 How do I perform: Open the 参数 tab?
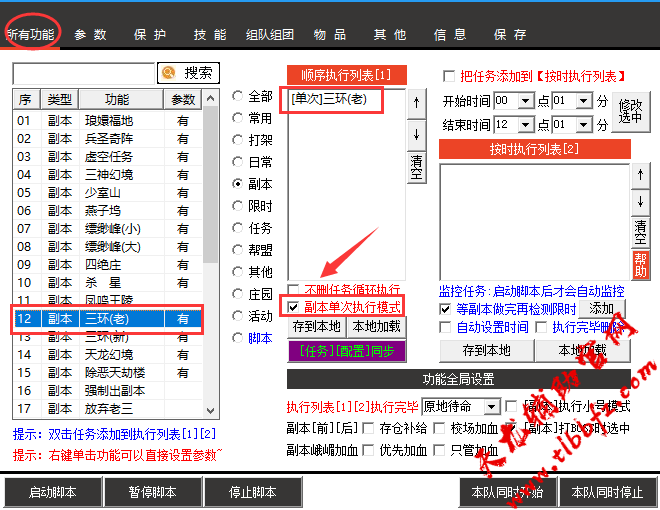(x=90, y=35)
